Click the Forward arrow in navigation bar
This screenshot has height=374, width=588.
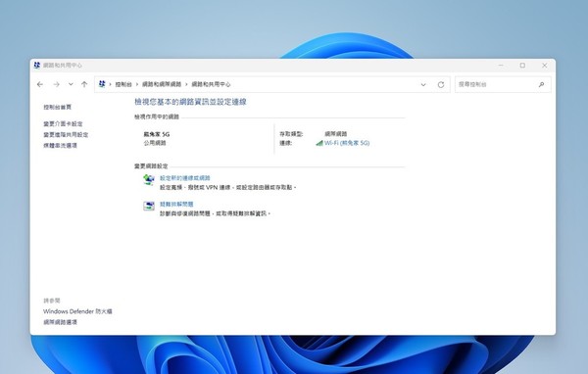(56, 85)
